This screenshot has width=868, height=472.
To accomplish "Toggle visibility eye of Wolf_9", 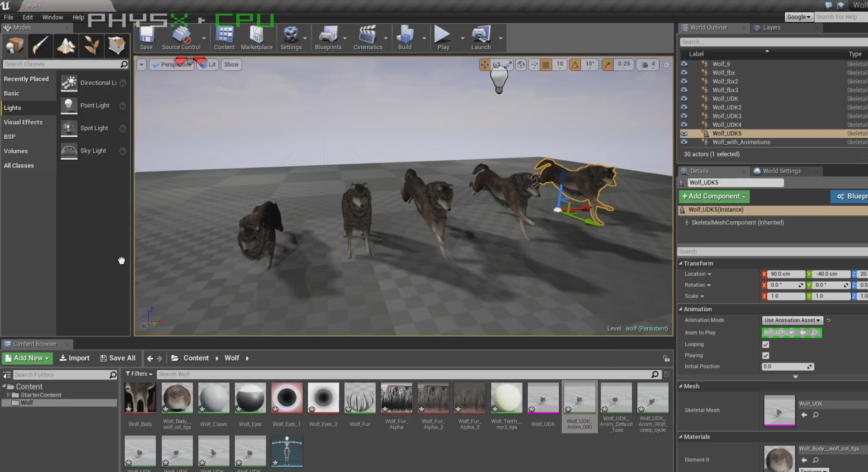I will click(x=684, y=64).
